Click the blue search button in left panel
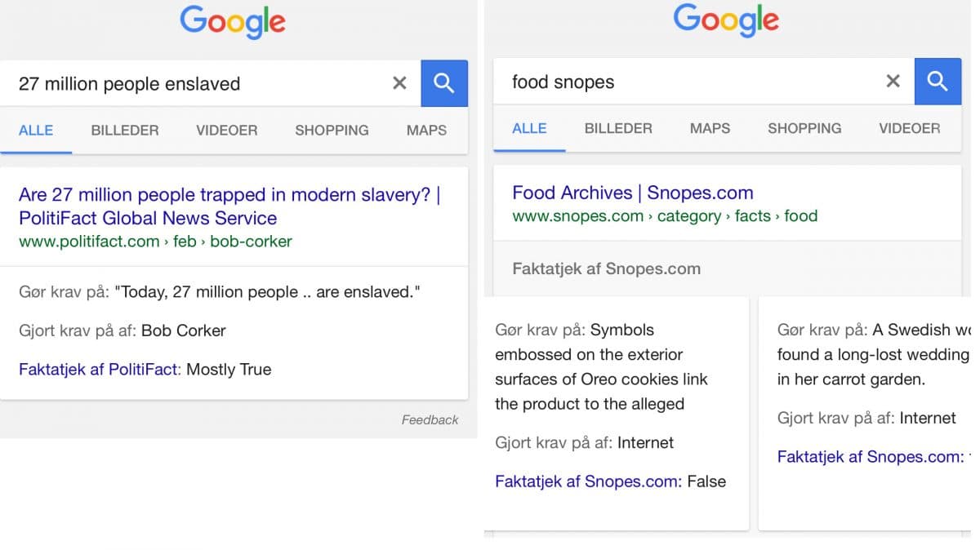The height and width of the screenshot is (550, 980). [x=444, y=83]
